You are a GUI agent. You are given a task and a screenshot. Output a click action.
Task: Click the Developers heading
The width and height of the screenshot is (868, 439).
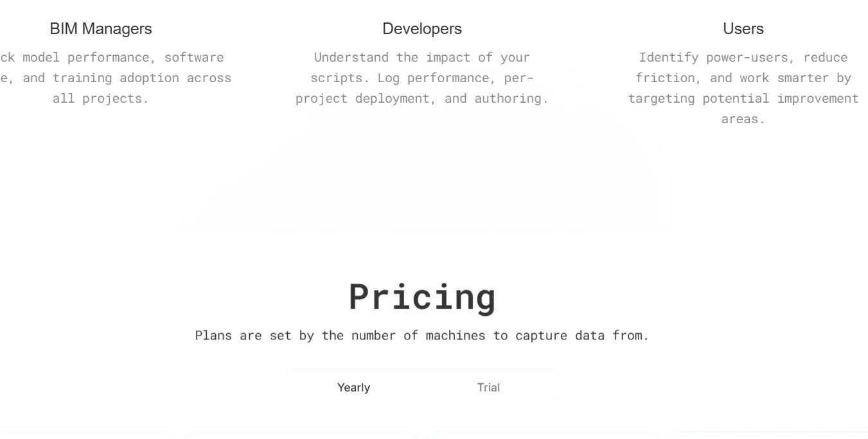422,29
